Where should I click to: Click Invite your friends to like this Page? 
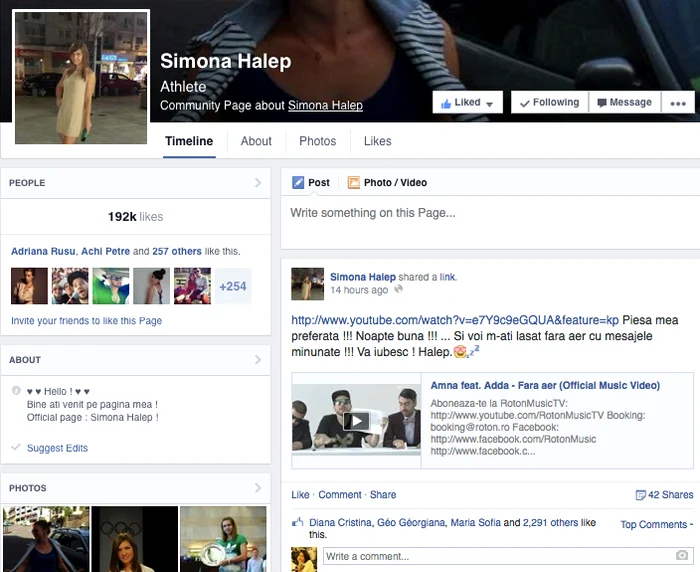point(87,321)
